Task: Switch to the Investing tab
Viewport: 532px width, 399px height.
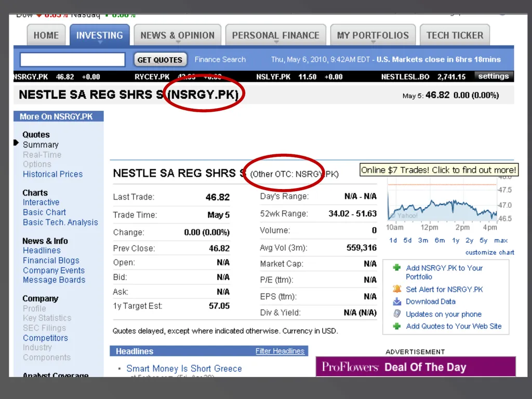Action: pyautogui.click(x=99, y=35)
